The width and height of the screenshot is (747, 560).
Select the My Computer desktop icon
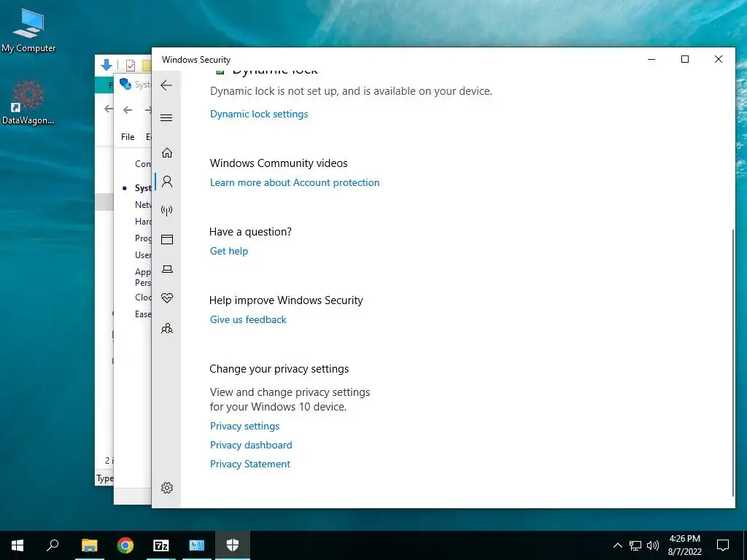(x=28, y=31)
